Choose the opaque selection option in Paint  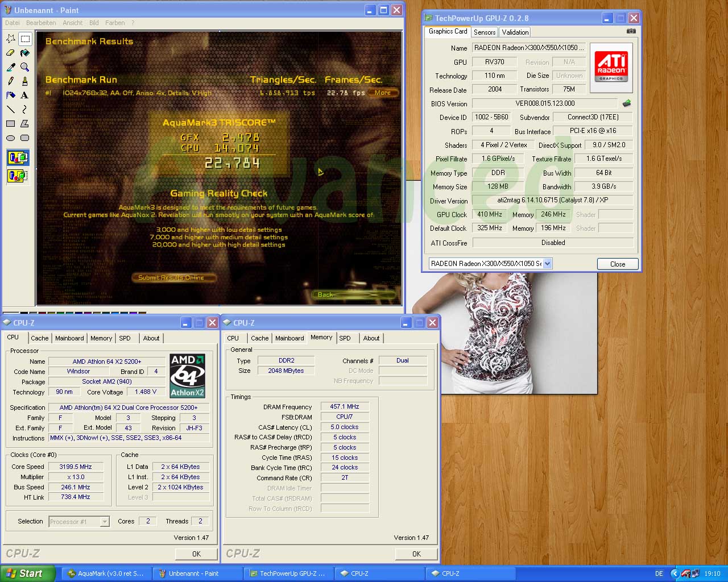tap(18, 157)
